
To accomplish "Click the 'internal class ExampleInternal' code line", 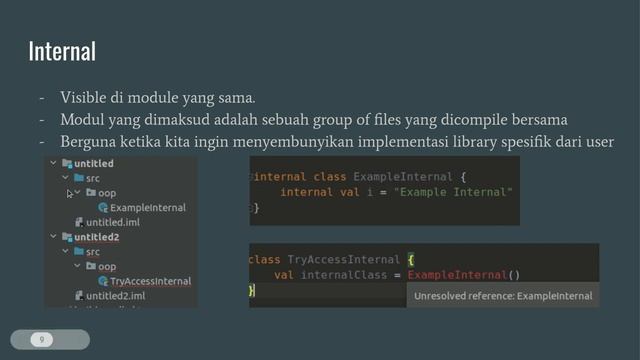I will coord(360,177).
